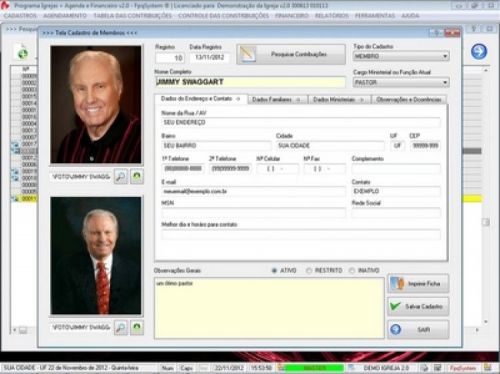Viewport: 500px width, 374px height.
Task: Click the green refresh icon under top photo
Action: [137, 176]
